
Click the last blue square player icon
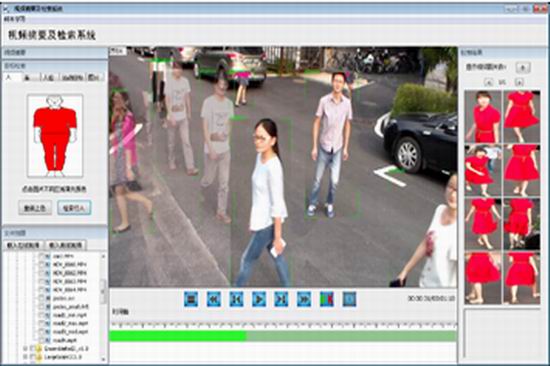click(x=349, y=299)
